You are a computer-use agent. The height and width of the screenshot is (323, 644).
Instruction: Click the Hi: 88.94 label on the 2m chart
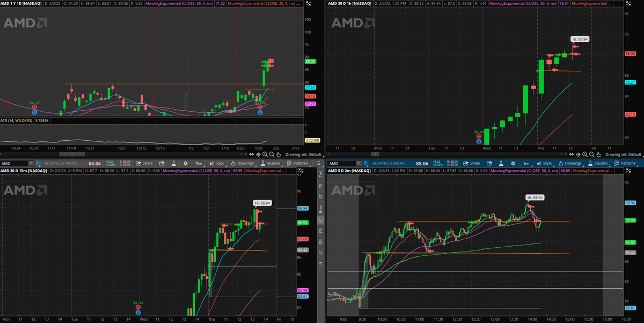(x=535, y=198)
